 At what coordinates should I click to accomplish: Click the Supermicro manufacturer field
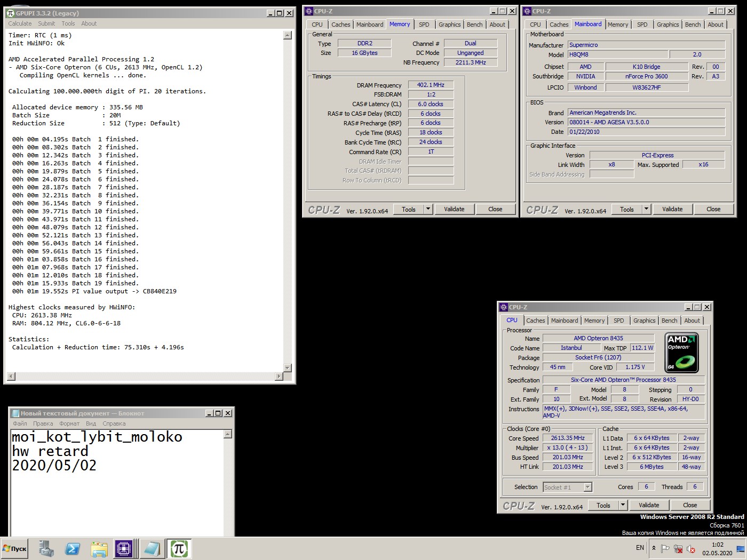[x=647, y=45]
